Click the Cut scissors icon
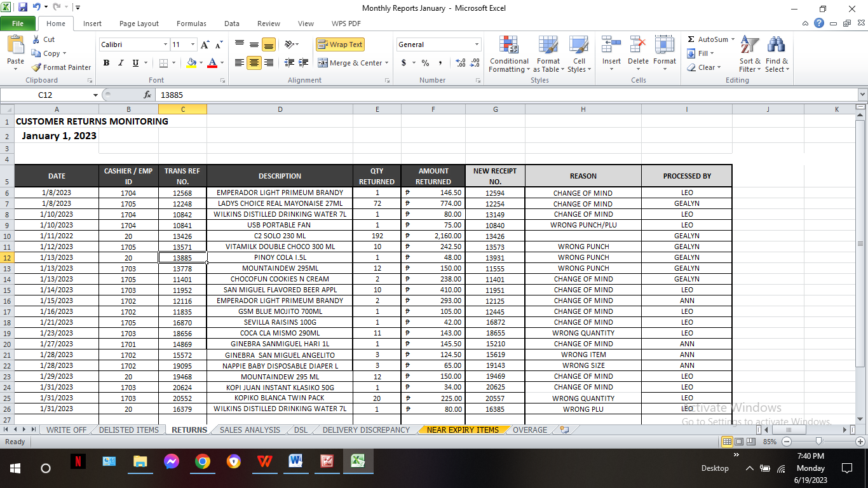868x488 pixels. click(x=36, y=39)
